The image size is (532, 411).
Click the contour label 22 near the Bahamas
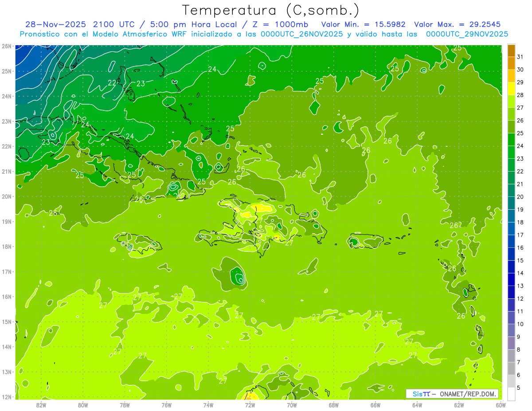coord(112,83)
